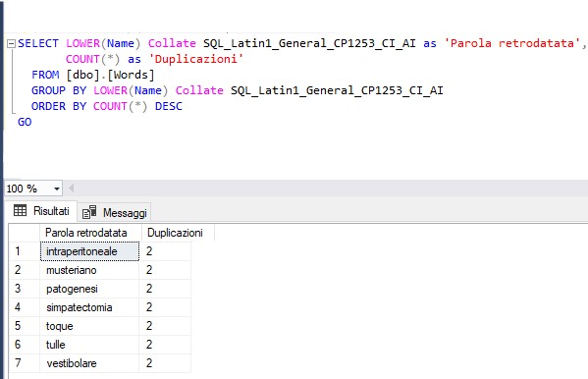Place cursor on the GO statement
The width and height of the screenshot is (588, 379).
point(25,122)
